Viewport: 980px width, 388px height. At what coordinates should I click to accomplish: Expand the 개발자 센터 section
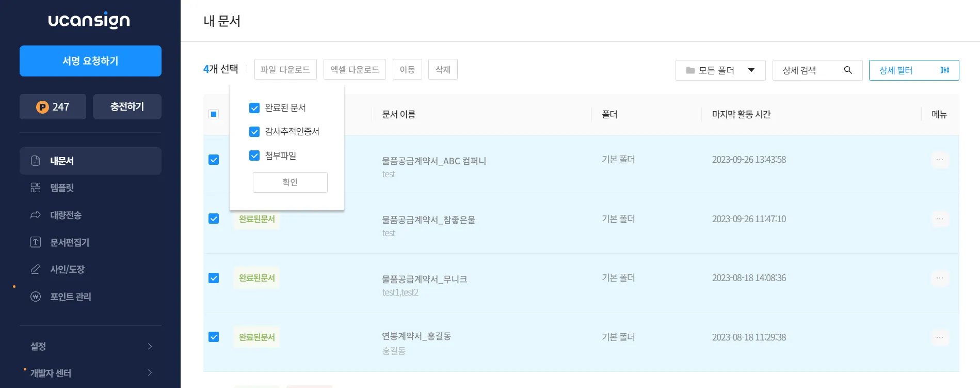pyautogui.click(x=90, y=373)
